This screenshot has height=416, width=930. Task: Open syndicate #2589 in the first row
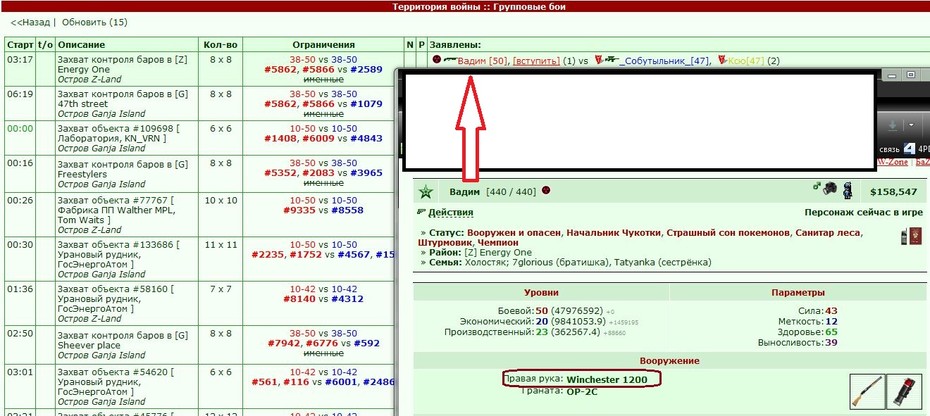click(366, 69)
